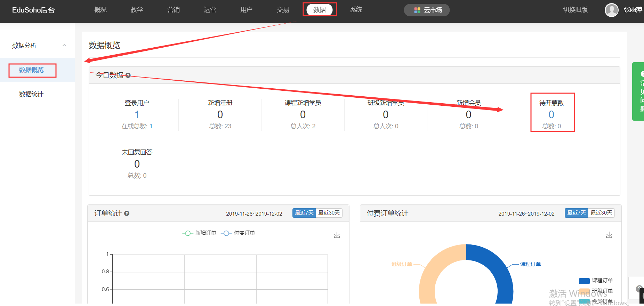Select 最近30天 in 订单统计 panel
Image resolution: width=644 pixels, height=306 pixels.
pos(329,213)
